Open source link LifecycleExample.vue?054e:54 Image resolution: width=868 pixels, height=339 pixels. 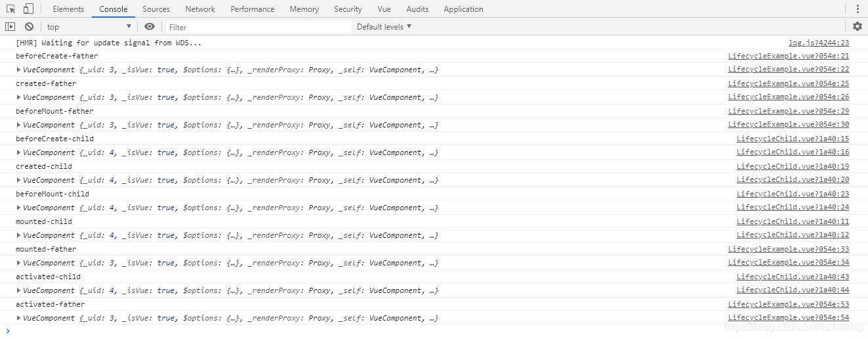(x=789, y=317)
